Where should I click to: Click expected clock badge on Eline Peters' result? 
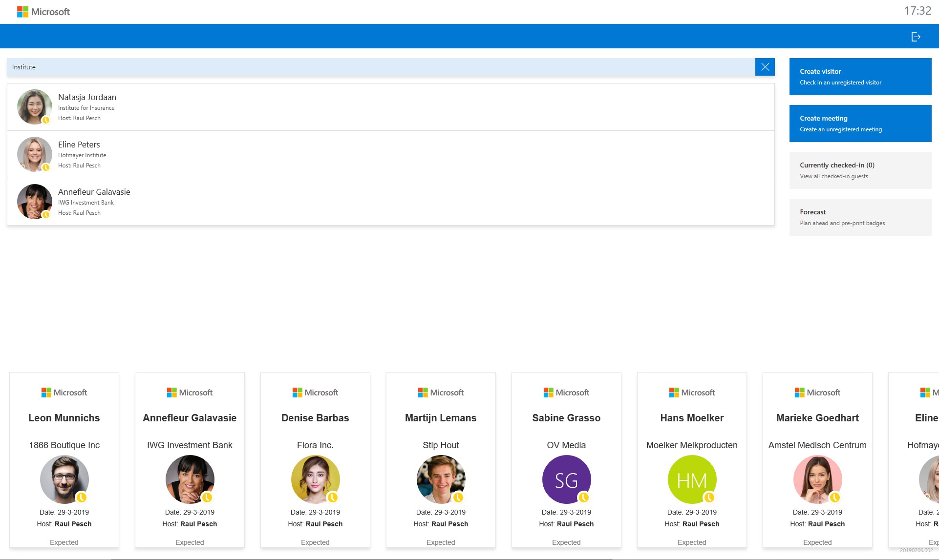coord(46,167)
